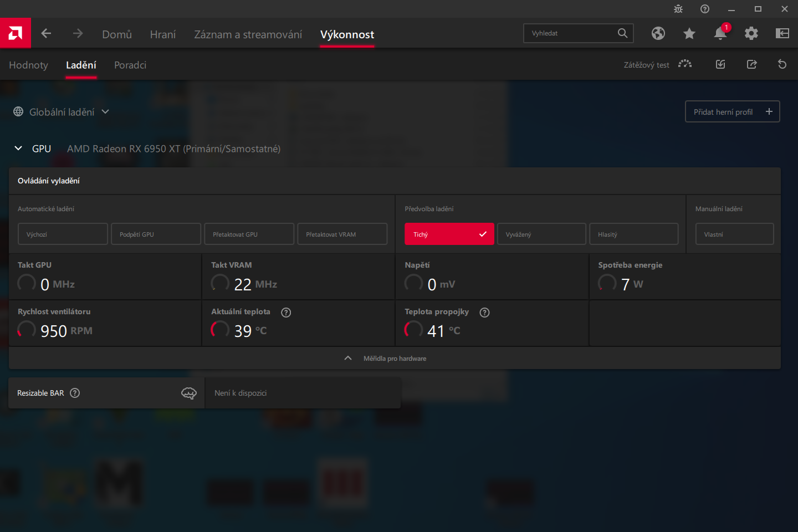The width and height of the screenshot is (798, 532).
Task: Open settings gear icon
Action: point(751,33)
